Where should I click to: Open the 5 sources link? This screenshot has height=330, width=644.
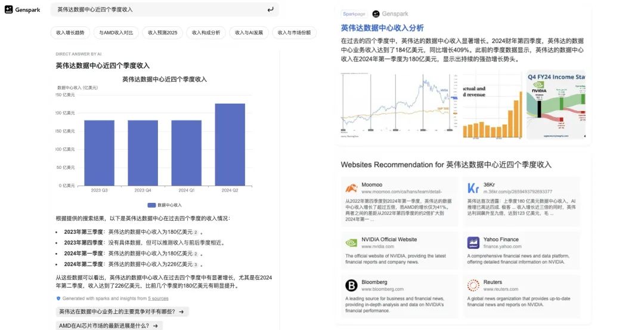[x=158, y=298]
